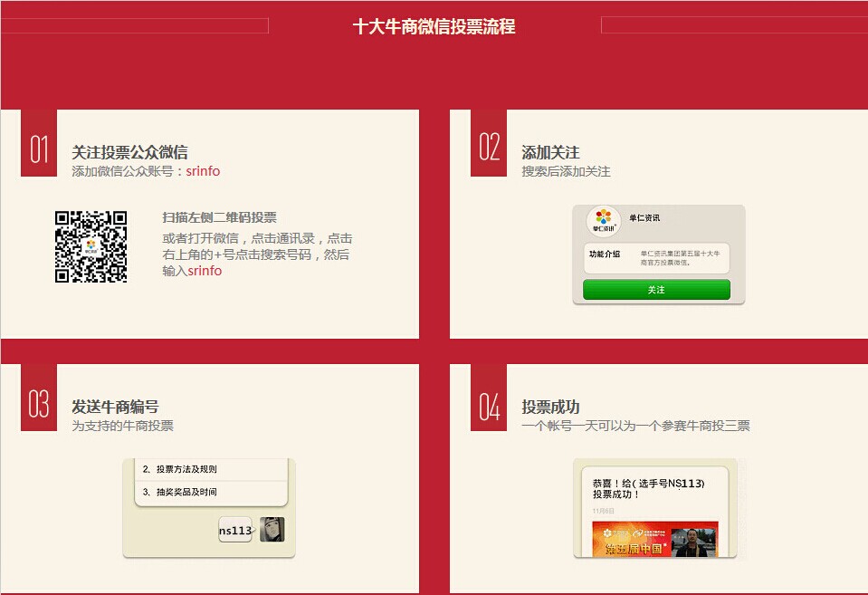This screenshot has width=868, height=595.
Task: Click the step 04 number badge
Action: click(x=489, y=404)
